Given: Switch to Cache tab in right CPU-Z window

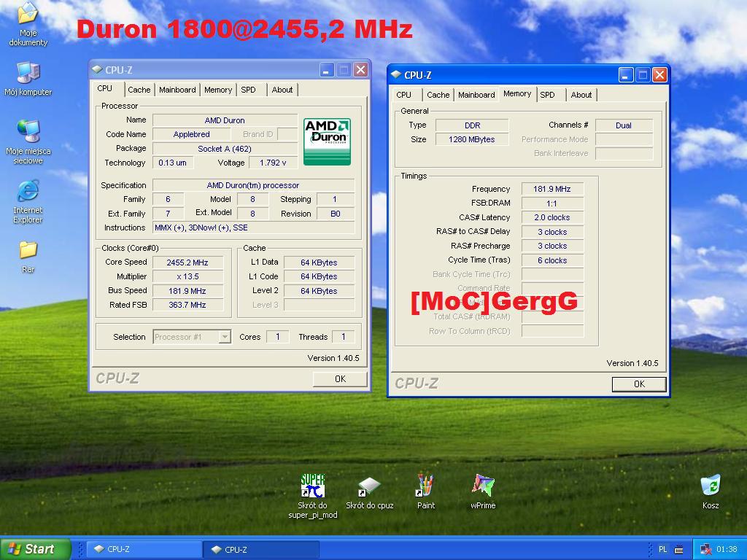Looking at the screenshot, I should tap(438, 95).
